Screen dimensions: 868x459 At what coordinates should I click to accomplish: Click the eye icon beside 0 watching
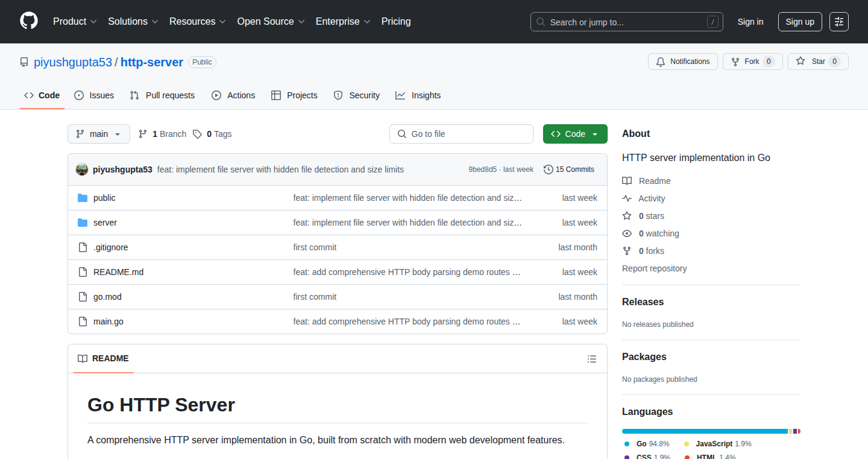click(x=627, y=233)
